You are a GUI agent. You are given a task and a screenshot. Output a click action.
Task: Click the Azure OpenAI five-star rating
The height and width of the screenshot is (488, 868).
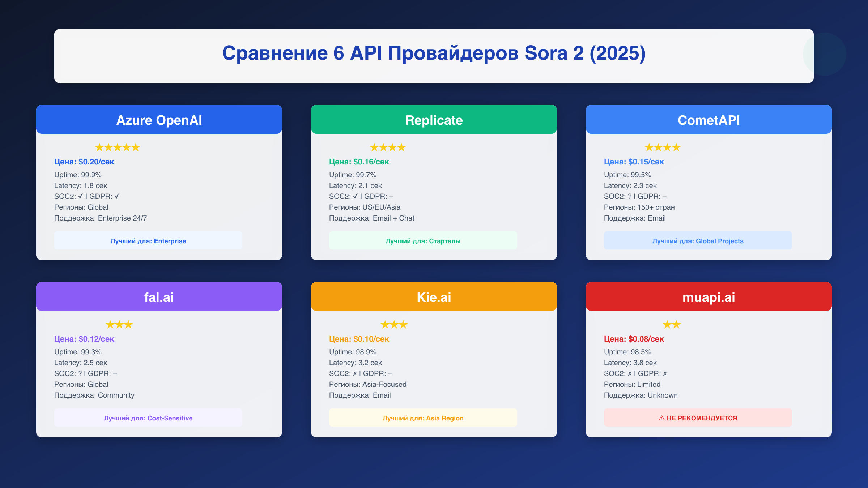point(117,147)
